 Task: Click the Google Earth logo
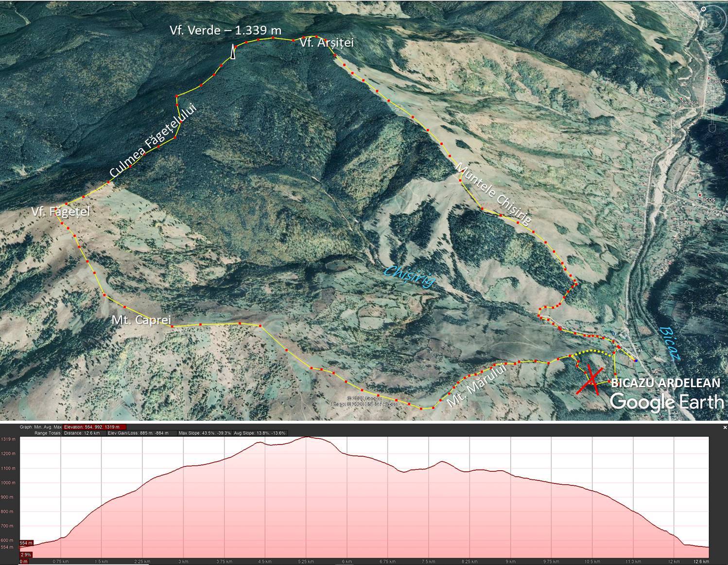[x=666, y=401]
